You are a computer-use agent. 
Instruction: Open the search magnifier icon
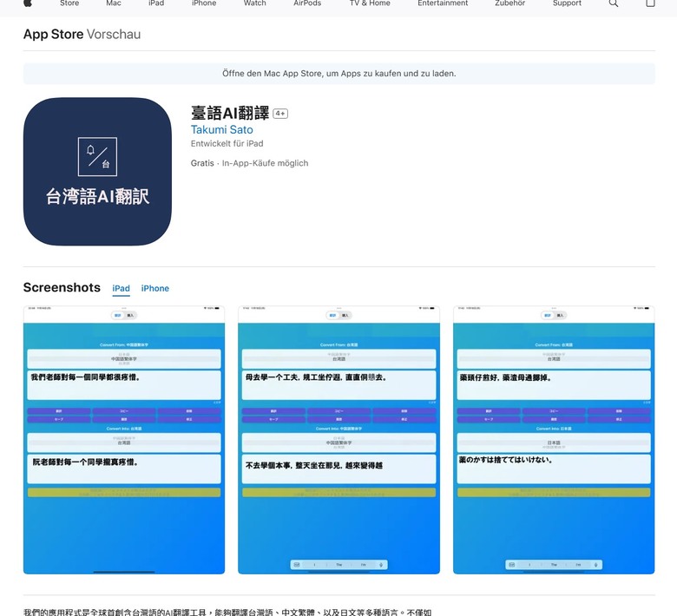613,3
